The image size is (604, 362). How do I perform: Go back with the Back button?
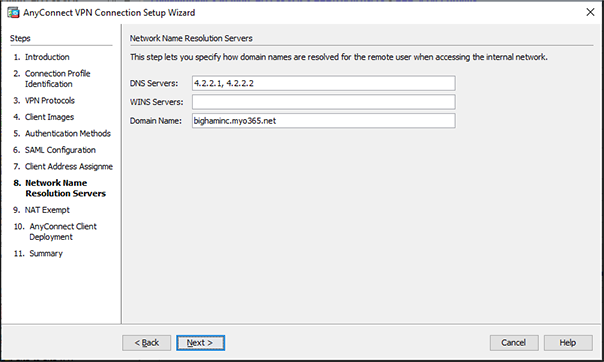[x=146, y=343]
